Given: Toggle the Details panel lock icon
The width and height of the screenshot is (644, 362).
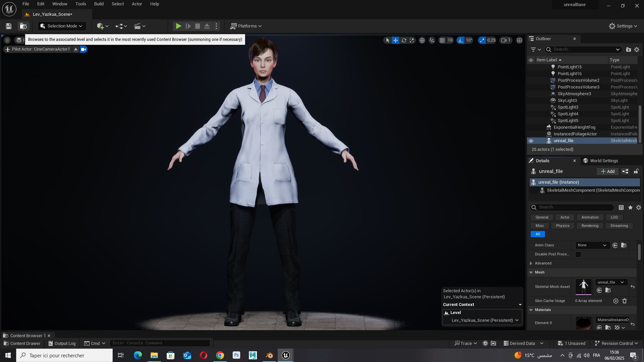Looking at the screenshot, I should tap(636, 171).
